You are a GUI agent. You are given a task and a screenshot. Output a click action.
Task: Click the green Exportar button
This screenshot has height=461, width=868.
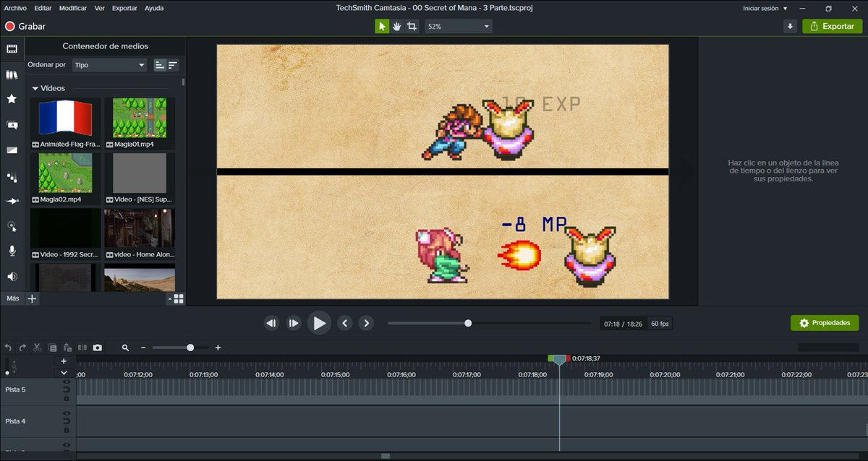point(833,26)
